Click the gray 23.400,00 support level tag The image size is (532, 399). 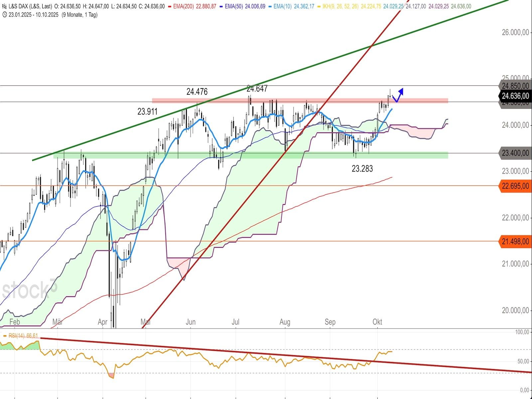pos(515,153)
